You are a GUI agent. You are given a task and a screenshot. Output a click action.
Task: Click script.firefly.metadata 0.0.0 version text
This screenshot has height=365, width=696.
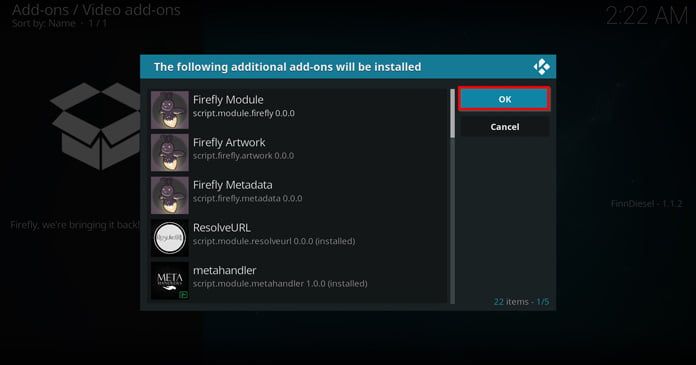247,198
